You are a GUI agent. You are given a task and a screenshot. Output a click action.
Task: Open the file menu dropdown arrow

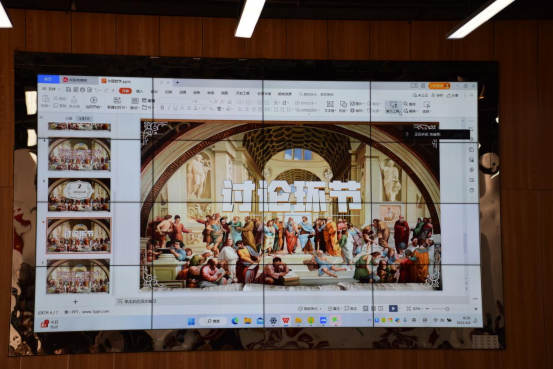coord(59,89)
